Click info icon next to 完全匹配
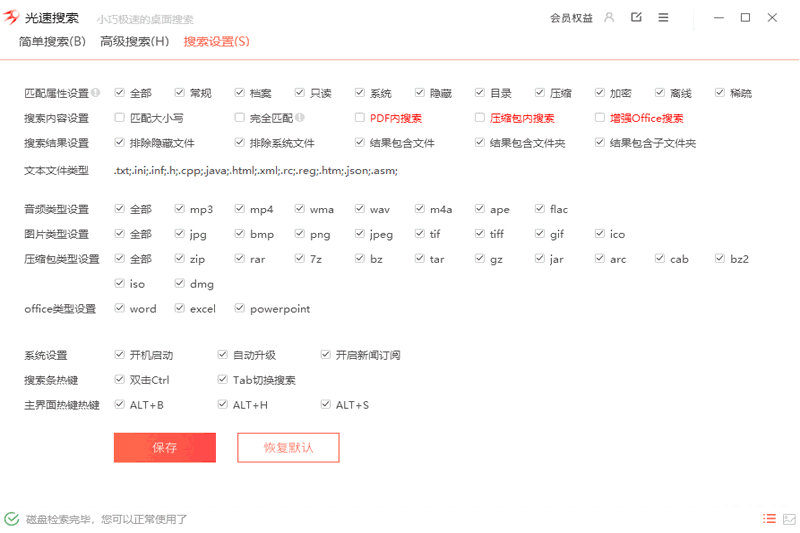Screen dimensions: 800x533 [298, 117]
